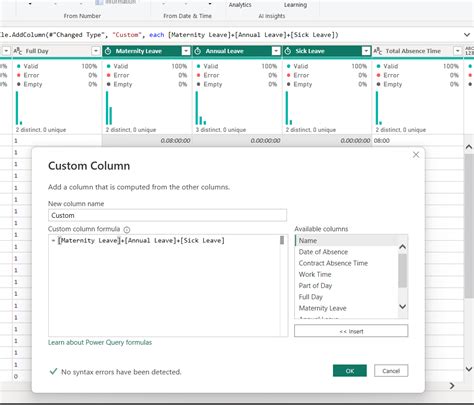This screenshot has height=405, width=474.
Task: Open the Sick Leave column filter dropdown
Action: pyautogui.click(x=366, y=51)
